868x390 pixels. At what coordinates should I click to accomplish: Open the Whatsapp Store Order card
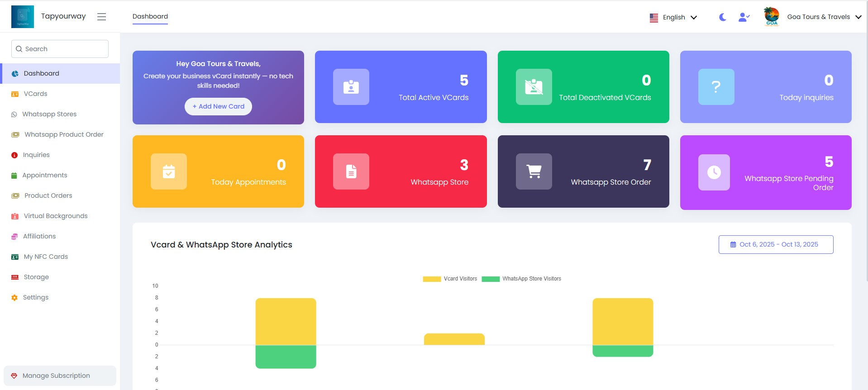[583, 171]
